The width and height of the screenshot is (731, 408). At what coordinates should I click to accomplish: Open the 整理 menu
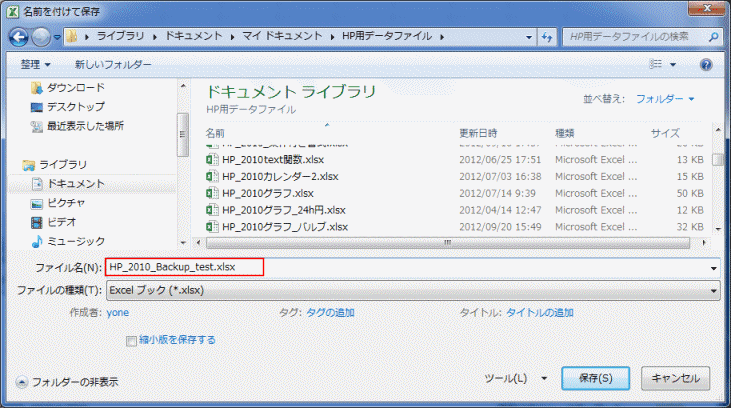tap(35, 64)
